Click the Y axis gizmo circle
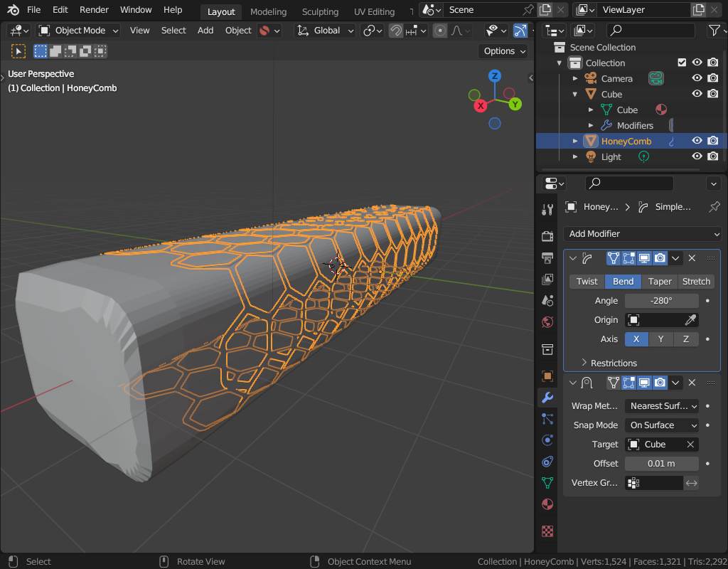This screenshot has height=569, width=728. point(515,104)
